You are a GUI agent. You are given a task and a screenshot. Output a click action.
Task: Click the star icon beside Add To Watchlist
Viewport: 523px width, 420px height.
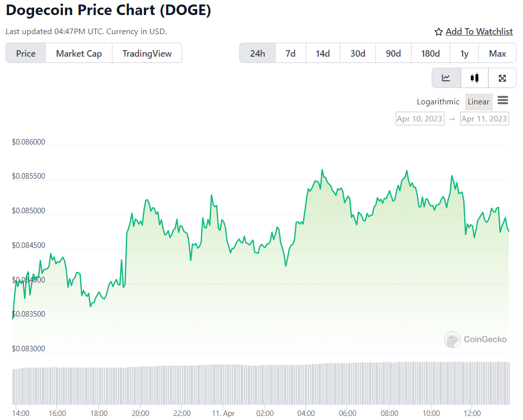point(438,32)
